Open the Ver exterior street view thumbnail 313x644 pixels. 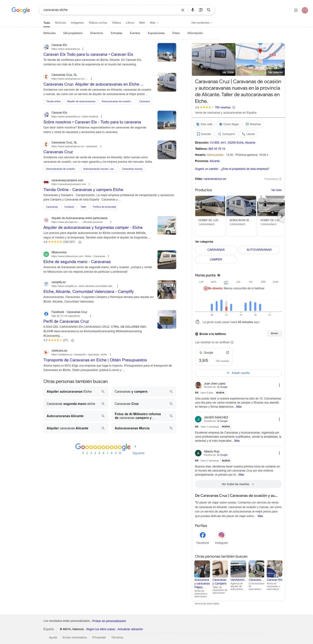point(260,68)
